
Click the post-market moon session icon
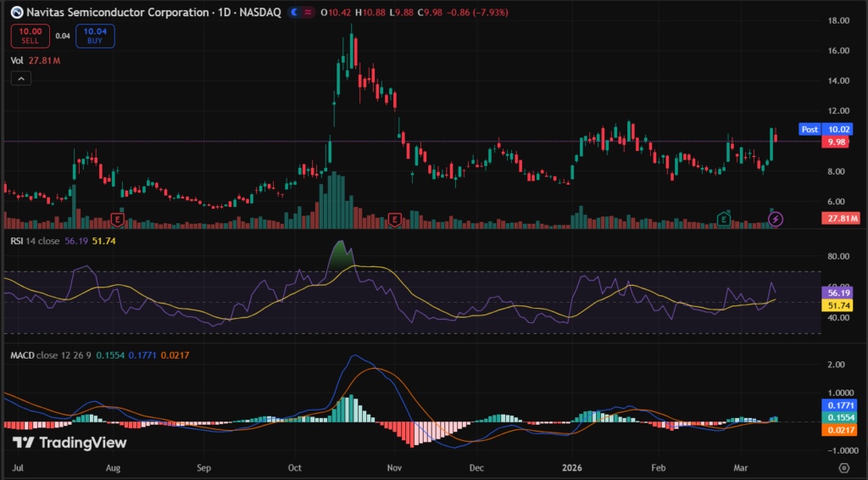click(294, 13)
